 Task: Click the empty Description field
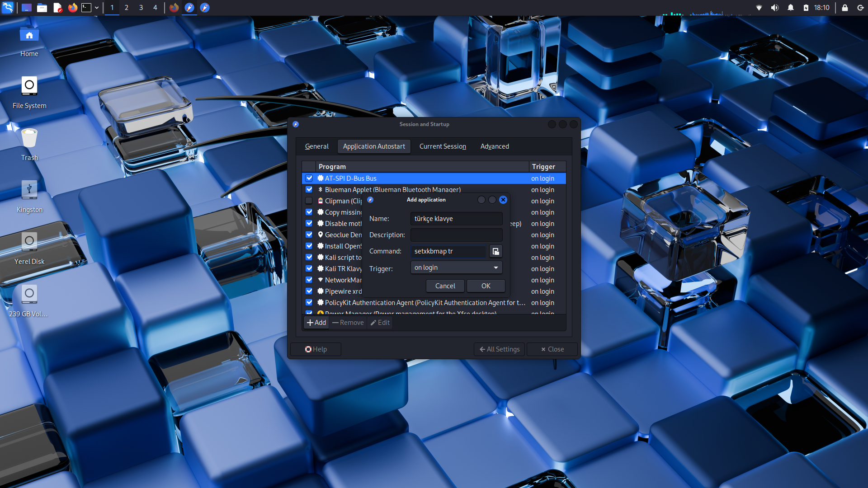(456, 235)
